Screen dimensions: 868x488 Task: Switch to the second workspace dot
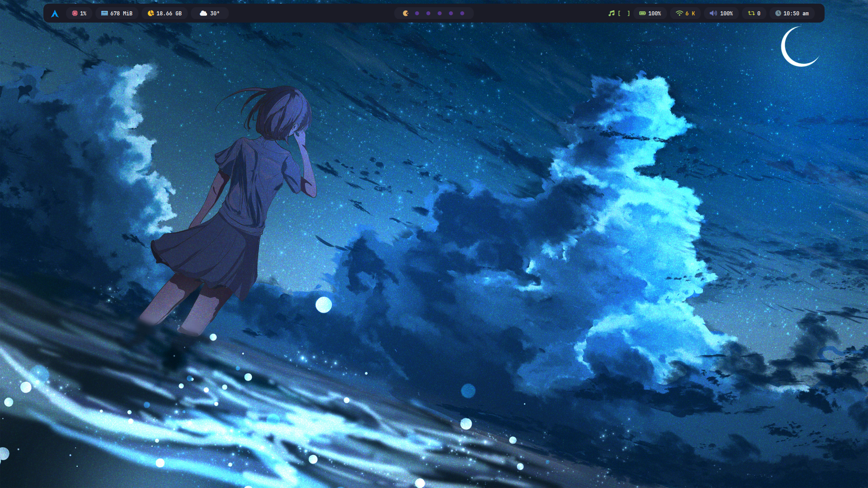(x=417, y=14)
